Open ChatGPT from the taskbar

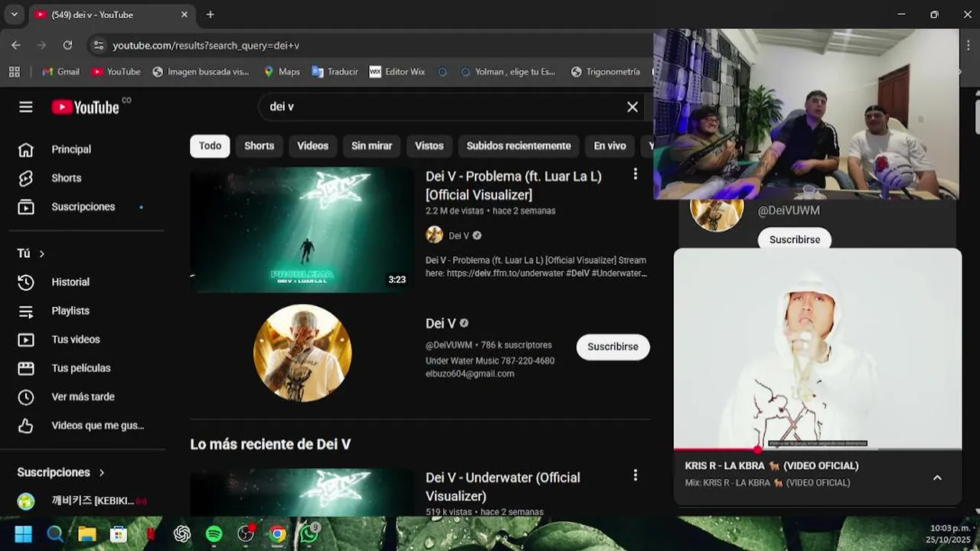point(182,534)
